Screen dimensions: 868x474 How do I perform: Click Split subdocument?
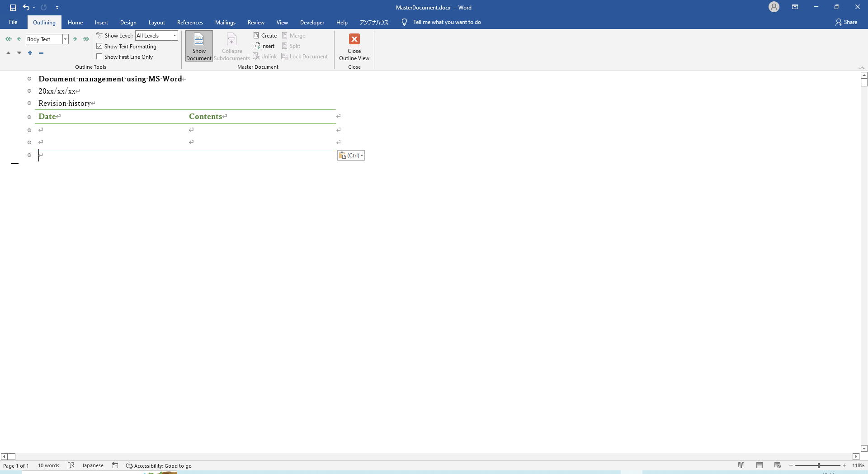pos(291,46)
